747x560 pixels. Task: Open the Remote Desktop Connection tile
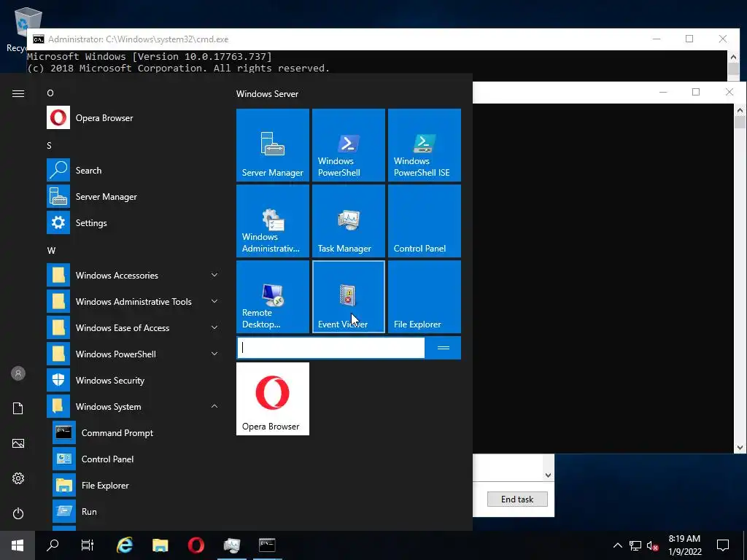click(x=273, y=296)
